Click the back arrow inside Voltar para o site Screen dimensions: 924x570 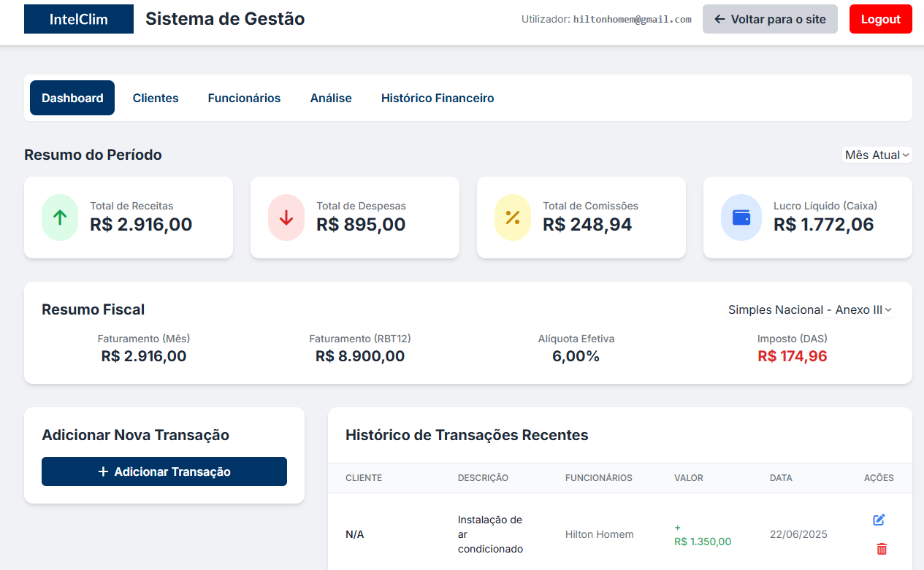coord(718,19)
